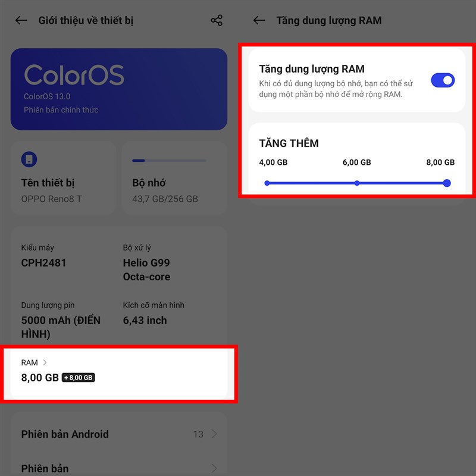Tap the Giới thiệu về thiết bị title
476x476 pixels.
tap(87, 20)
